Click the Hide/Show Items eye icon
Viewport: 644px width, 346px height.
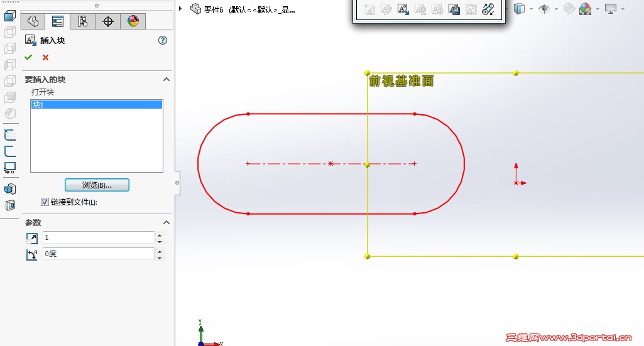coord(543,9)
